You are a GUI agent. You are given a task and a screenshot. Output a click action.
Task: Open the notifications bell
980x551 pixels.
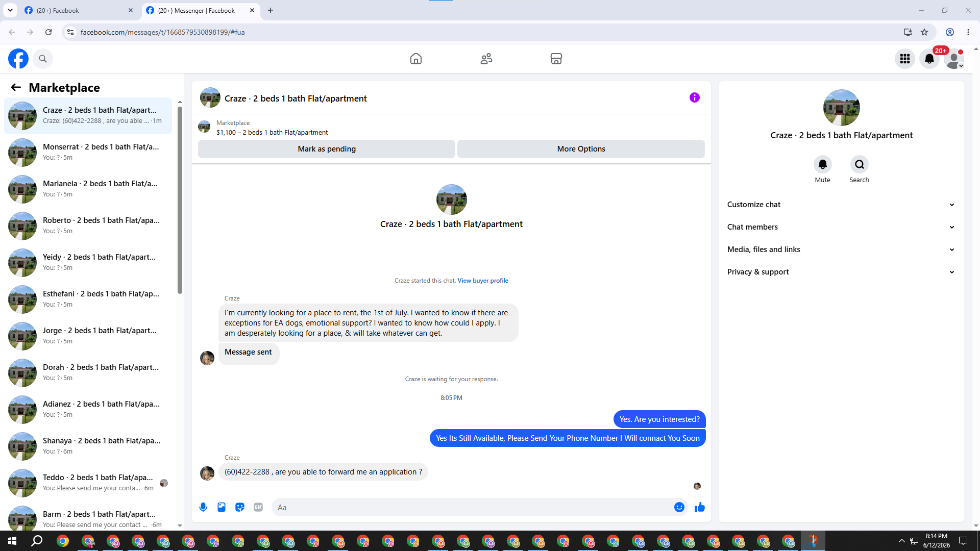click(929, 59)
